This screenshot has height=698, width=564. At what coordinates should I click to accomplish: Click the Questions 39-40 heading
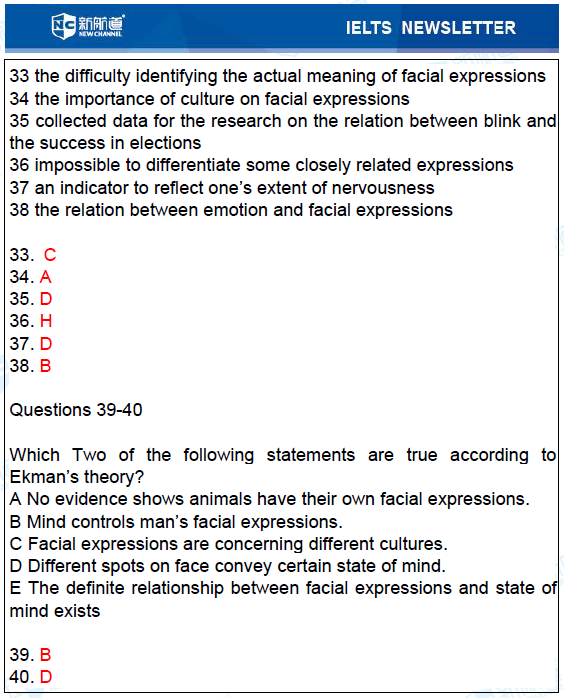coord(76,410)
